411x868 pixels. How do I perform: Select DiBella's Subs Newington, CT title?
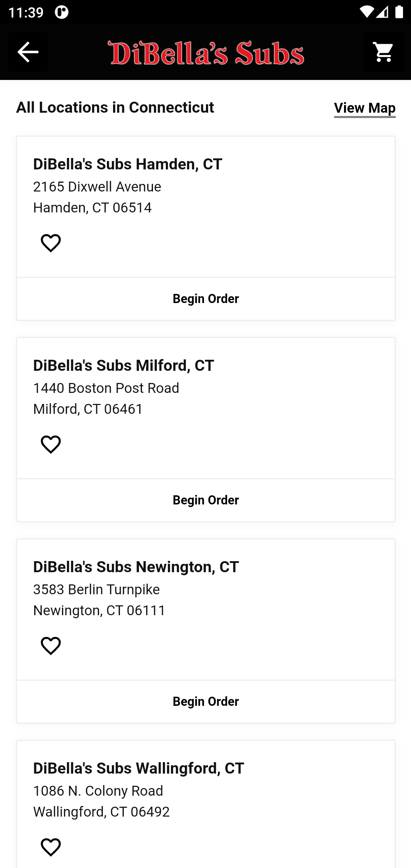click(x=136, y=567)
